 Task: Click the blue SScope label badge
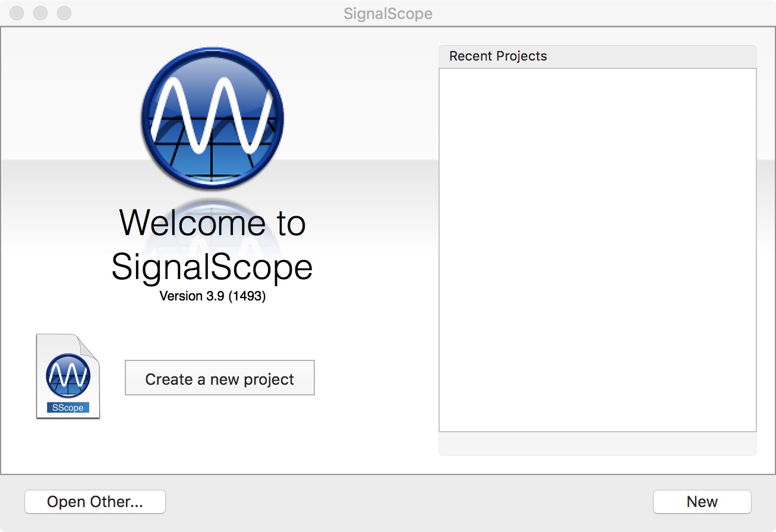click(x=68, y=408)
